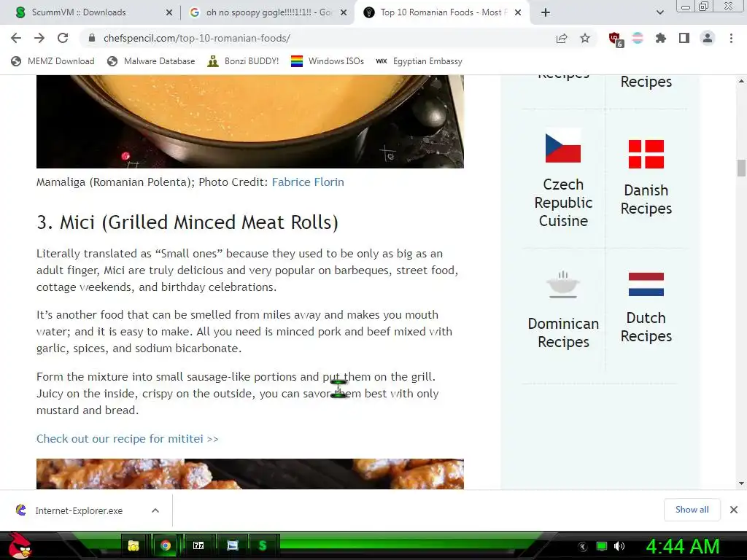Image resolution: width=747 pixels, height=560 pixels.
Task: Open the Extensions puzzle icon
Action: point(660,38)
